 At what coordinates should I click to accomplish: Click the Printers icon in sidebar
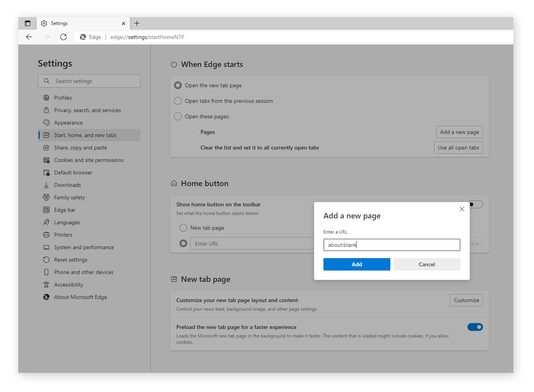[x=46, y=235]
